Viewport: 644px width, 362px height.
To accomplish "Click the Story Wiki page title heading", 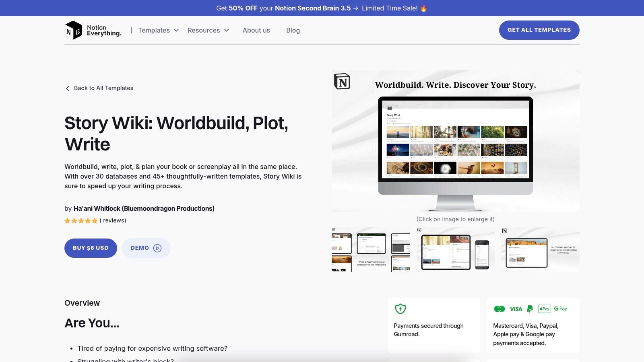I will tap(176, 134).
